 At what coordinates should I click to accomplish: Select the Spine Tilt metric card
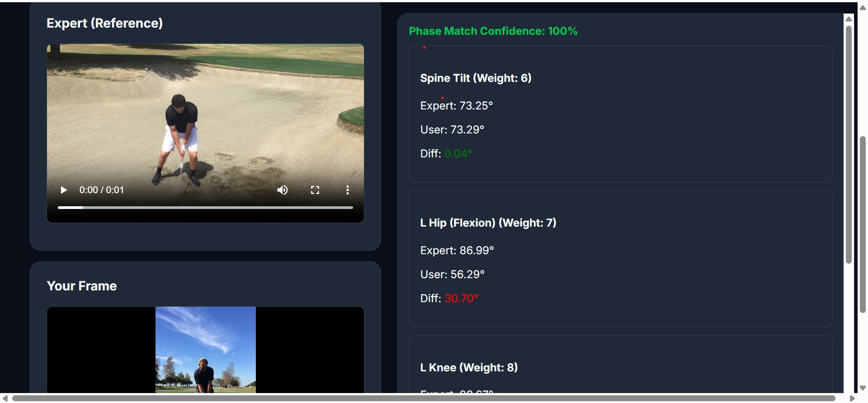tap(620, 114)
